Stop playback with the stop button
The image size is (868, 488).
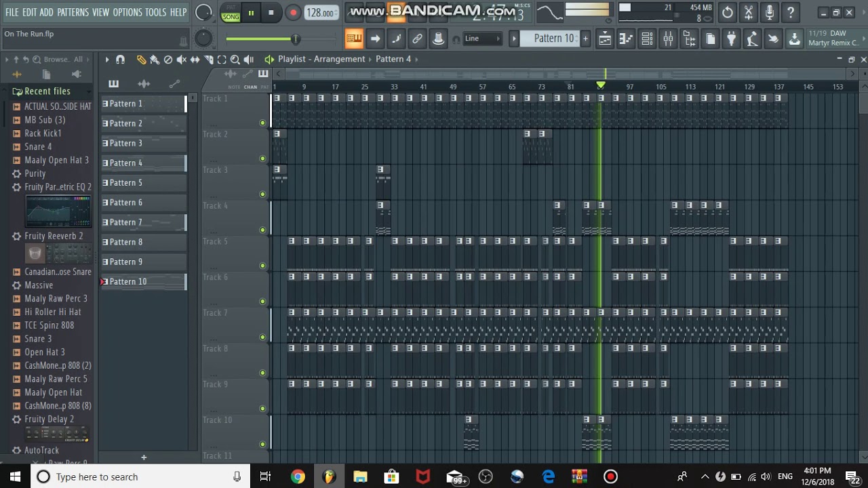pos(271,13)
